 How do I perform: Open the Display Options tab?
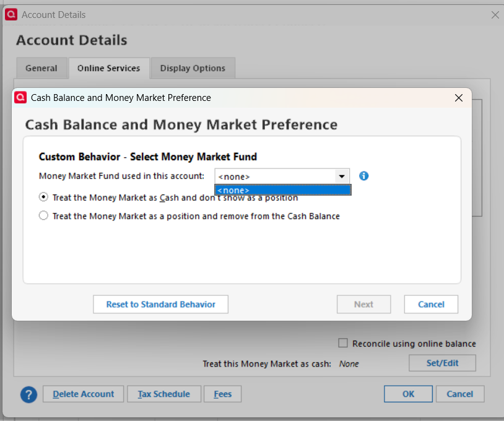[193, 68]
